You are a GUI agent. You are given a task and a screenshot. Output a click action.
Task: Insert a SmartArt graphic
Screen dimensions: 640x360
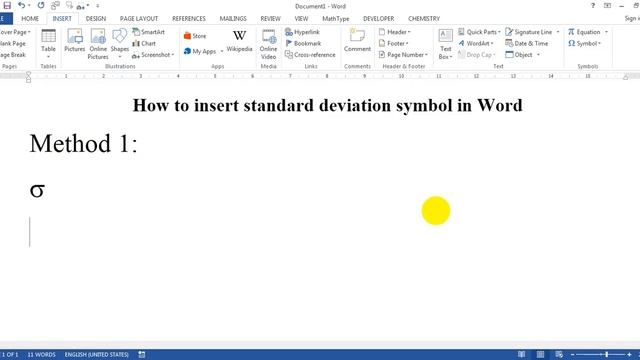(149, 32)
